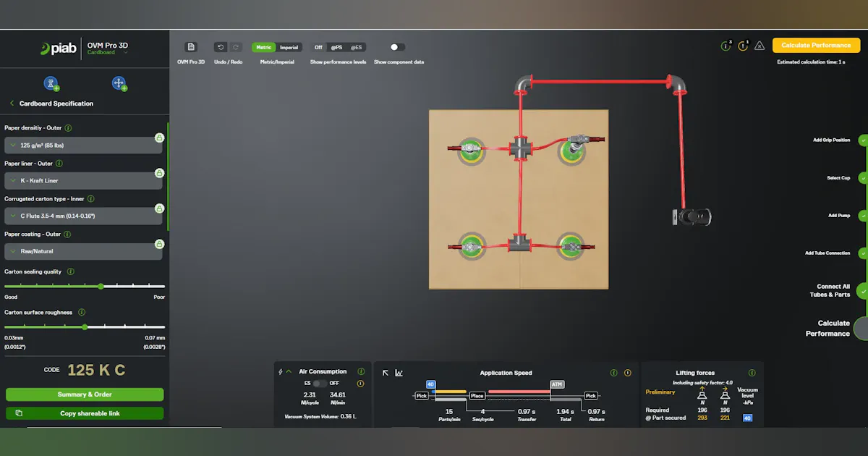The image size is (868, 456).
Task: Toggle the Paper liner lock
Action: click(x=158, y=173)
